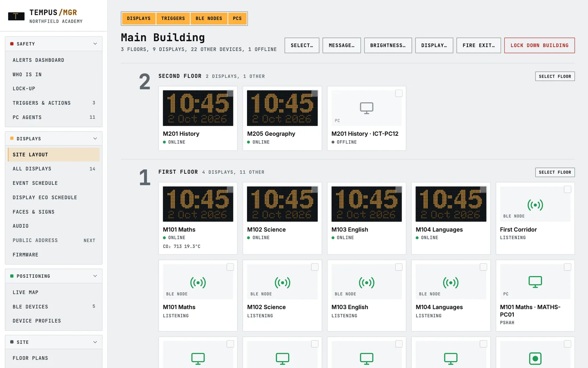This screenshot has height=368, width=588.
Task: Go to Live Map in the sidebar
Action: tap(53, 292)
